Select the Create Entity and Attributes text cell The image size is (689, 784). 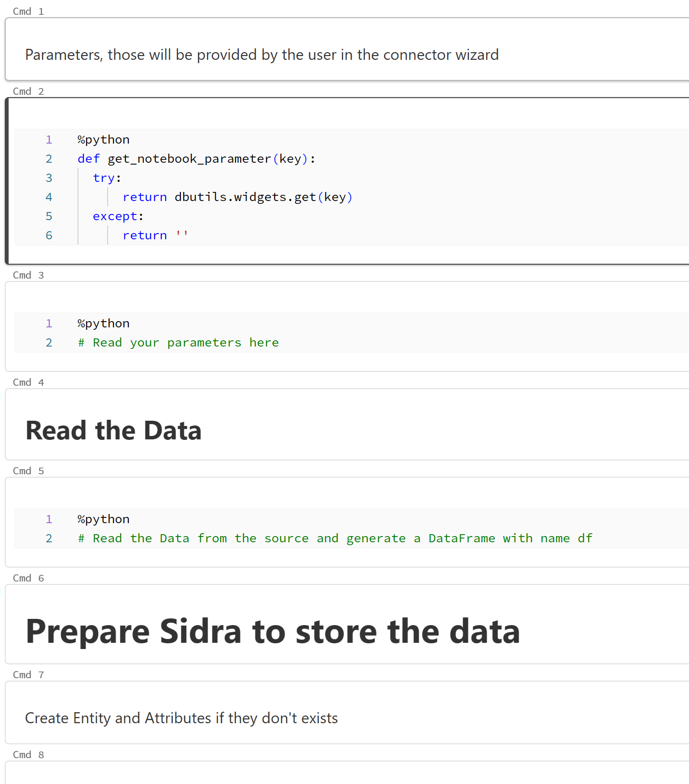(x=181, y=718)
